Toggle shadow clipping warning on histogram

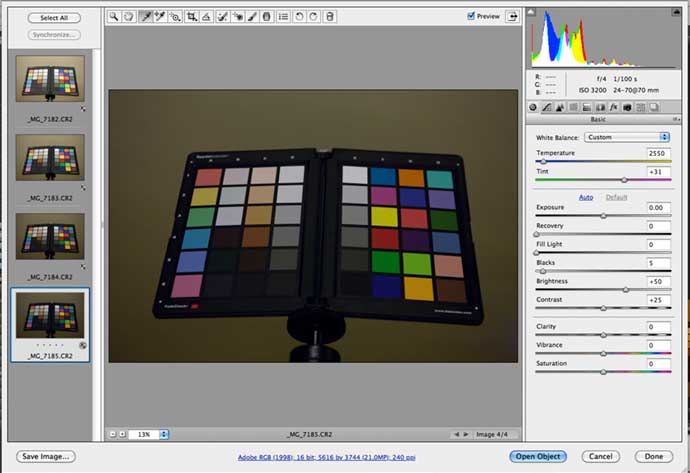532,12
